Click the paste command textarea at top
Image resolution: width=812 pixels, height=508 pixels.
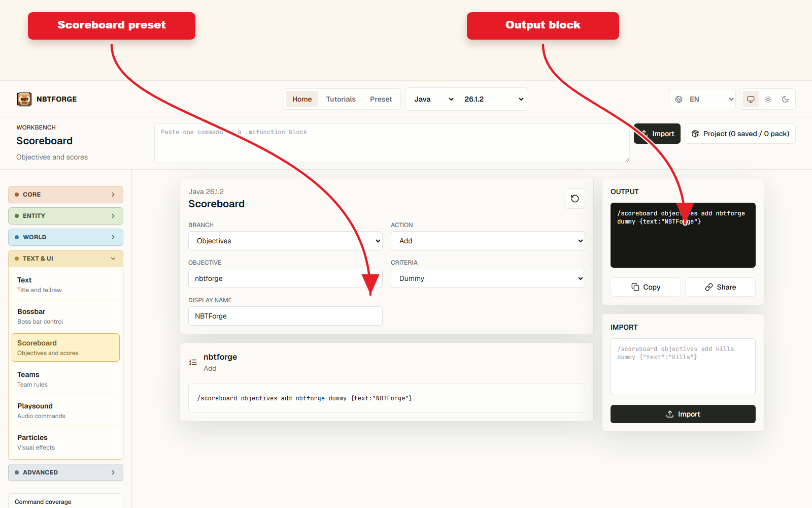pyautogui.click(x=392, y=143)
